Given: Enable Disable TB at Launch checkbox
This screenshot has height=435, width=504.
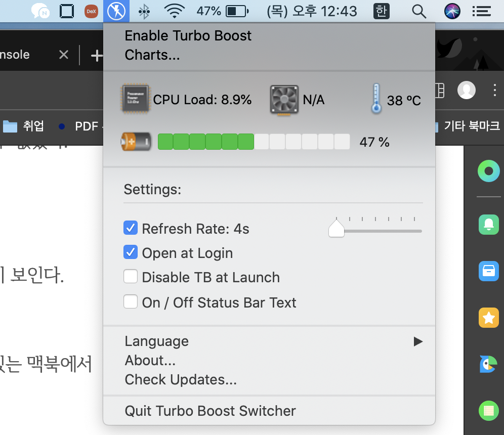Looking at the screenshot, I should pos(131,276).
